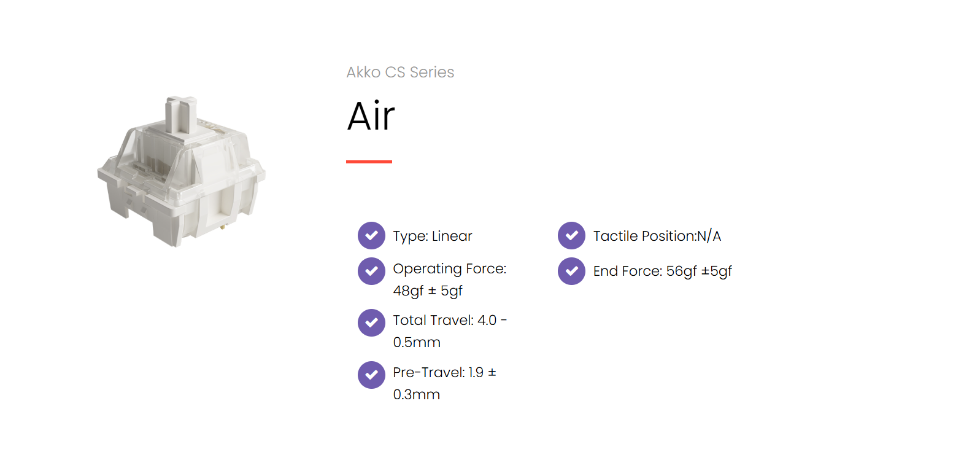Click the checkmark icon next to Operating Force
The width and height of the screenshot is (980, 449).
[371, 271]
